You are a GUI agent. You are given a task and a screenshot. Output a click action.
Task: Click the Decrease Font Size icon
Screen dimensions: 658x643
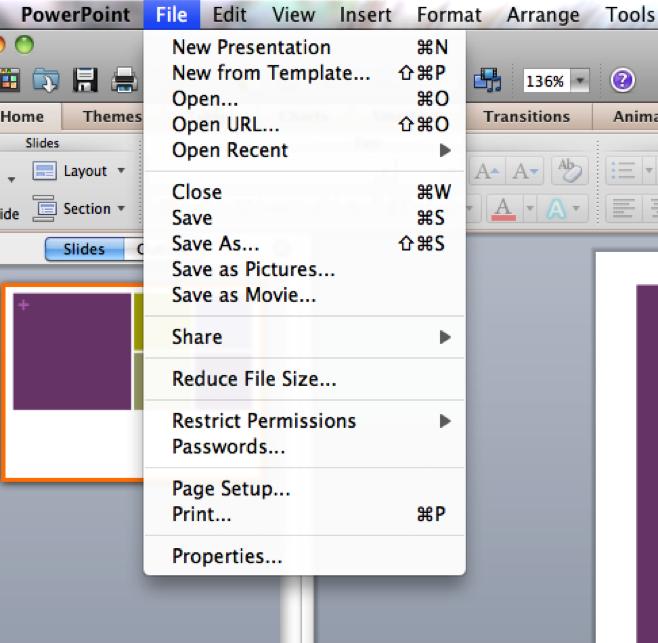525,171
